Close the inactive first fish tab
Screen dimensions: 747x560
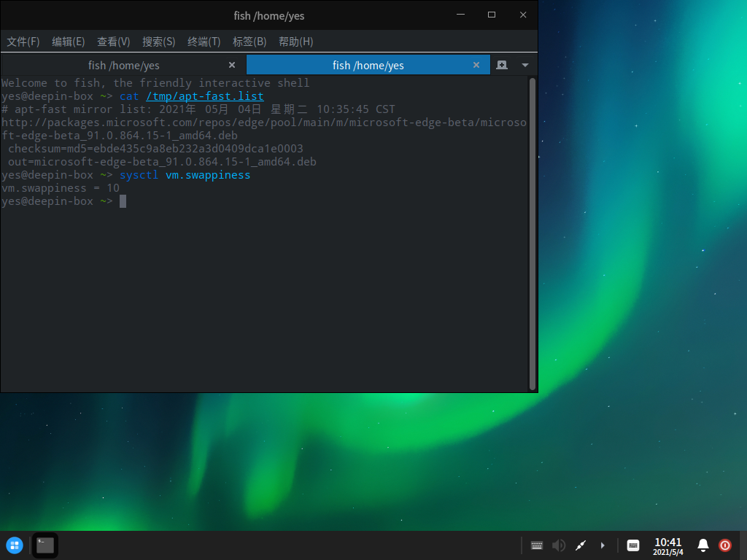click(x=232, y=65)
